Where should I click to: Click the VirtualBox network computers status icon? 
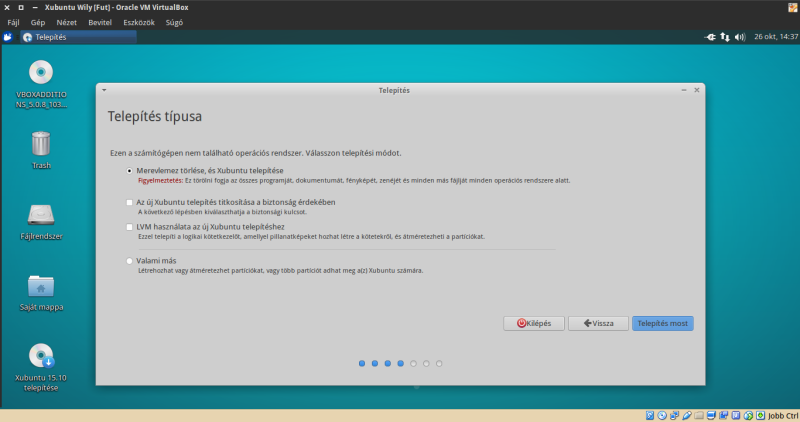pos(674,415)
